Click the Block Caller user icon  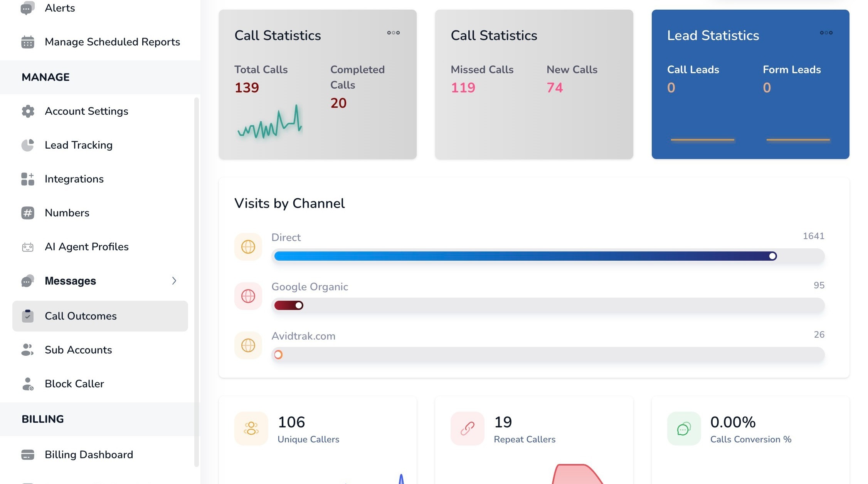coord(27,384)
